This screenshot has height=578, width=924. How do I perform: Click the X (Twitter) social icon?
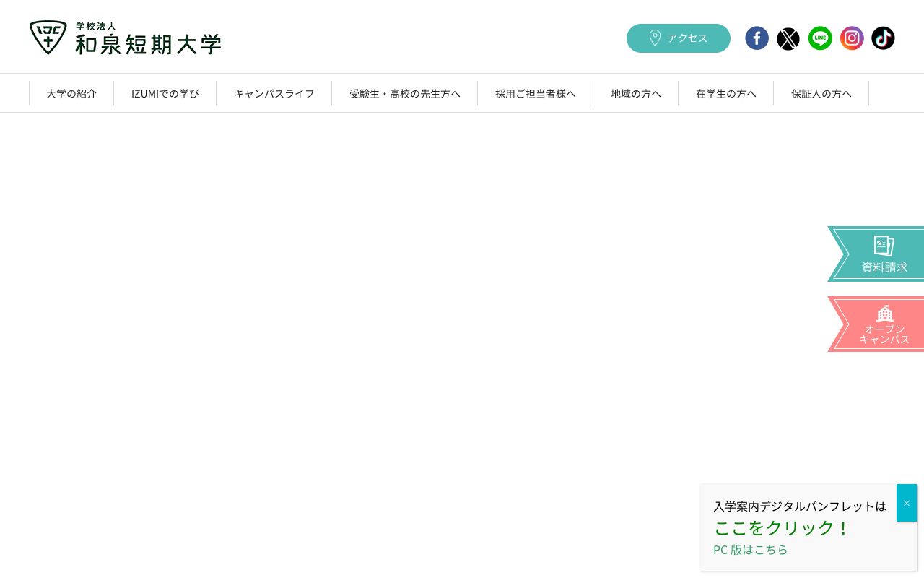click(x=788, y=38)
